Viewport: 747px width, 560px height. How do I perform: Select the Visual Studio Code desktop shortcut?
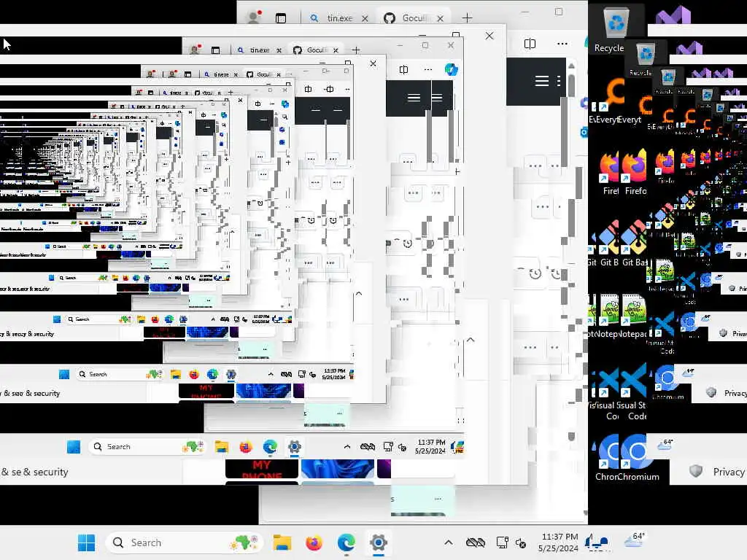[635, 392]
